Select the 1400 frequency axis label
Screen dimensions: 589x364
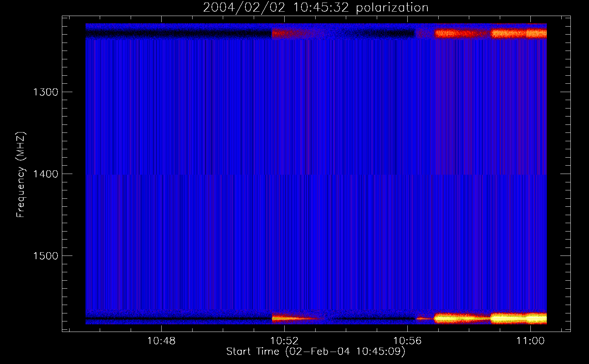tap(46, 174)
